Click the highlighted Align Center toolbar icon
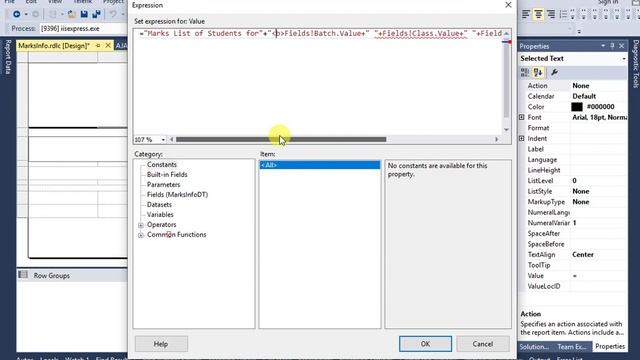 538,15
